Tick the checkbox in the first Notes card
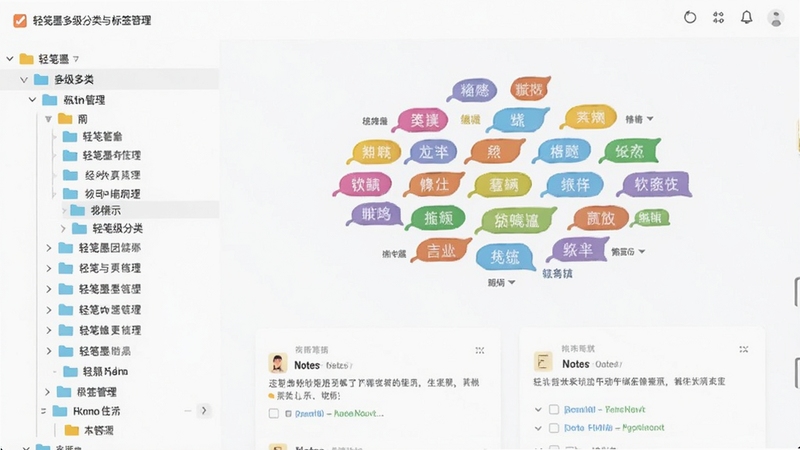Viewport: 800px width, 450px height. (274, 413)
